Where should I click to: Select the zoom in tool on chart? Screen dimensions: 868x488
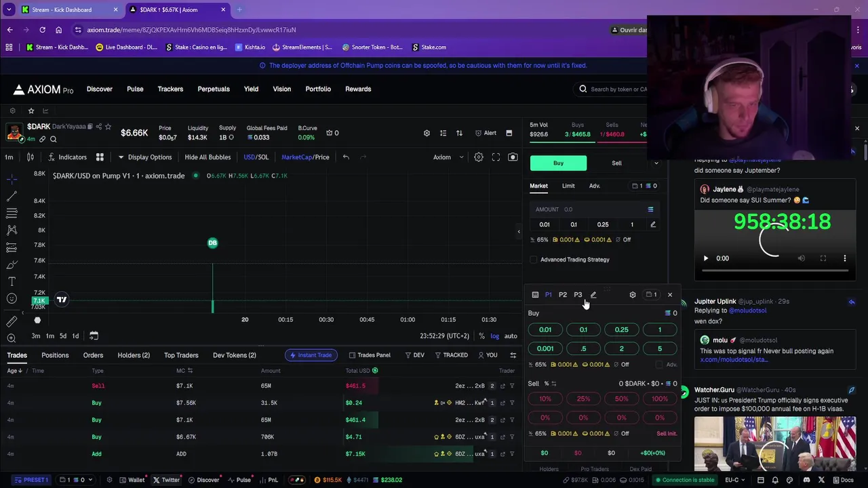(12, 338)
